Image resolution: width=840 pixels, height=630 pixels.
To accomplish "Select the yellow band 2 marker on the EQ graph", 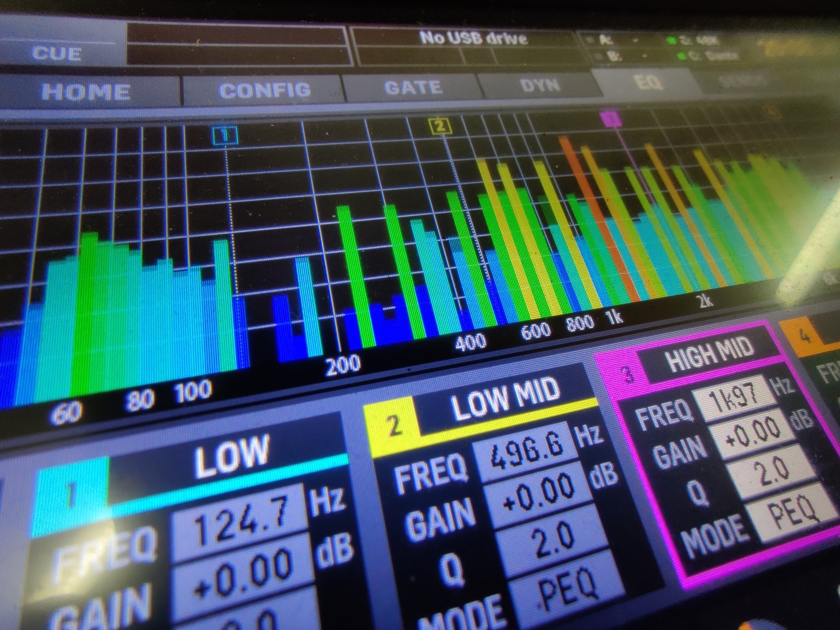I will pos(440,126).
